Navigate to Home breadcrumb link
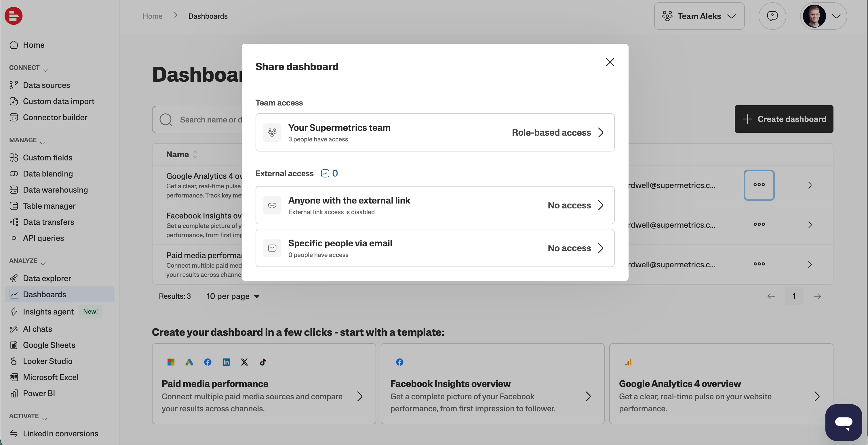This screenshot has height=445, width=868. [152, 16]
